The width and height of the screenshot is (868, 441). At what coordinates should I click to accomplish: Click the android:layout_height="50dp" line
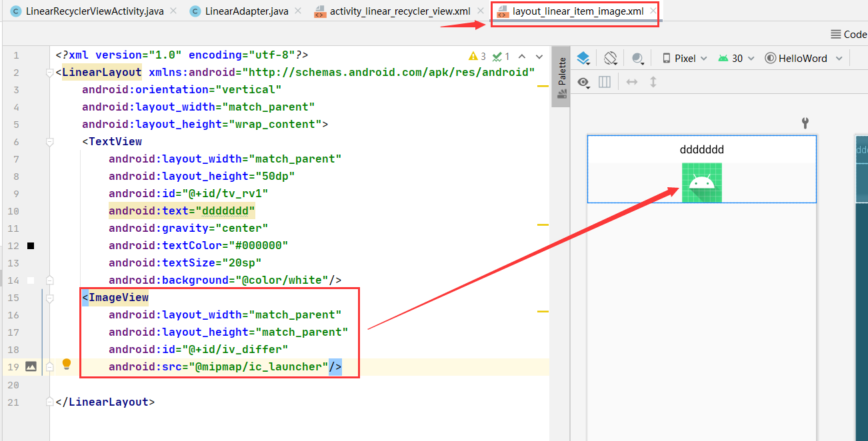202,177
